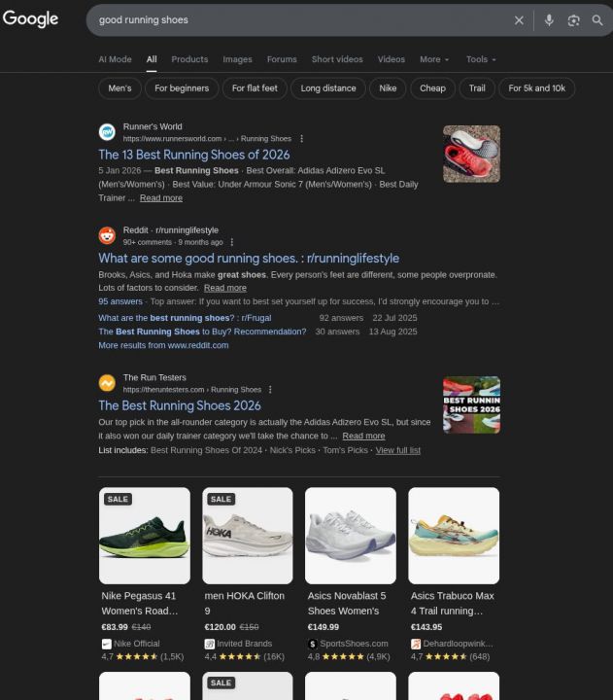Go to Google homepage via logo
The width and height of the screenshot is (613, 700).
pyautogui.click(x=30, y=18)
